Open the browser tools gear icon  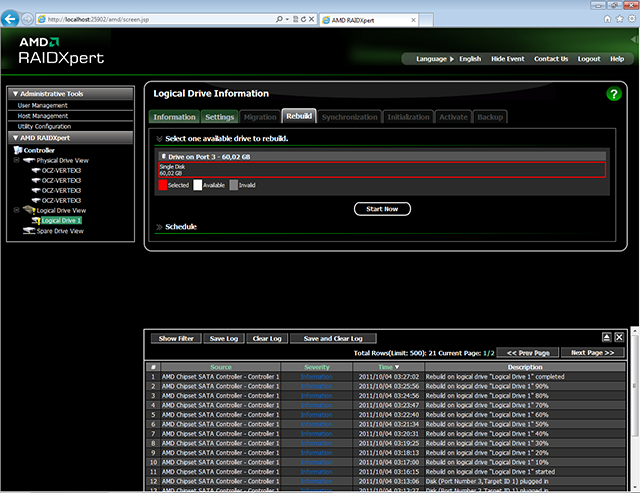[632, 19]
